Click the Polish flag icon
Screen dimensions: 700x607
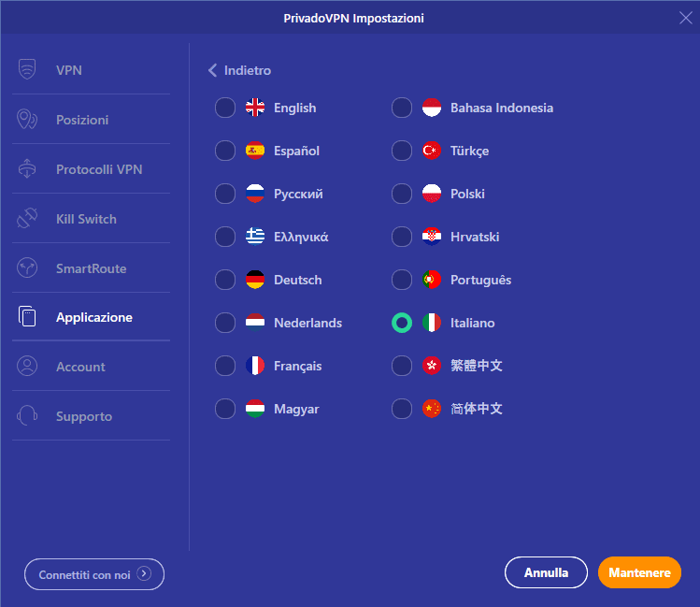(x=432, y=194)
